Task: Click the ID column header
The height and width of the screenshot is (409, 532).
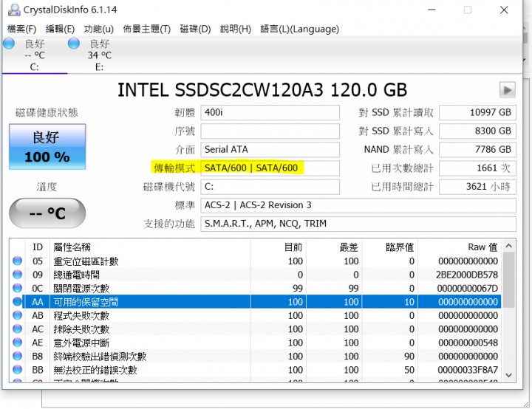Action: click(38, 247)
